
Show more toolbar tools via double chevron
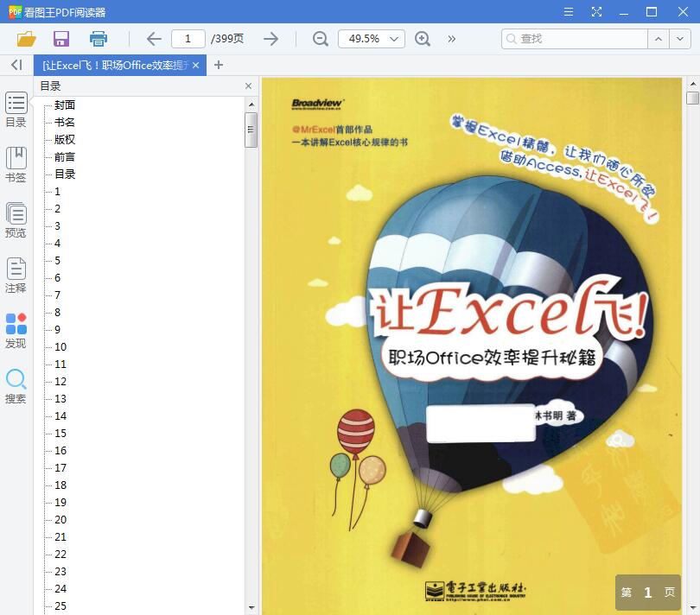[x=452, y=39]
